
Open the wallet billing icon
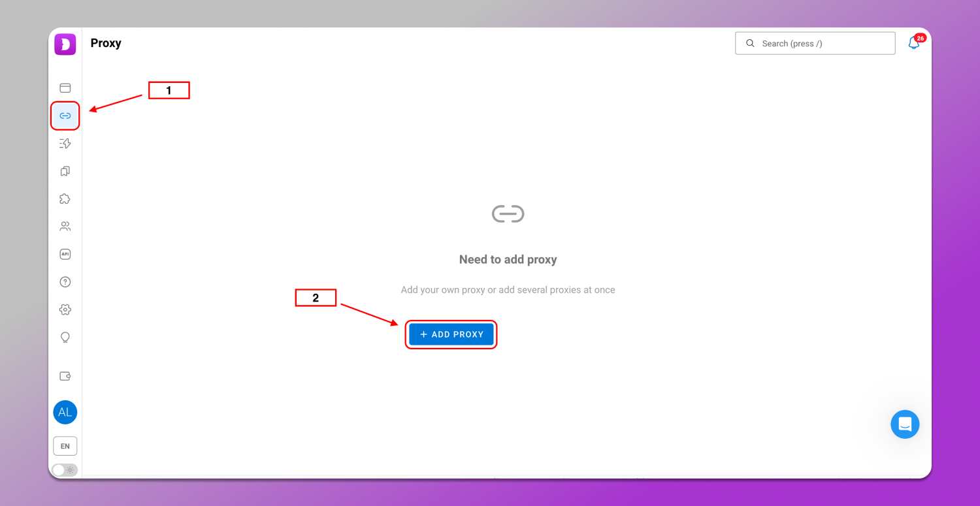click(65, 376)
